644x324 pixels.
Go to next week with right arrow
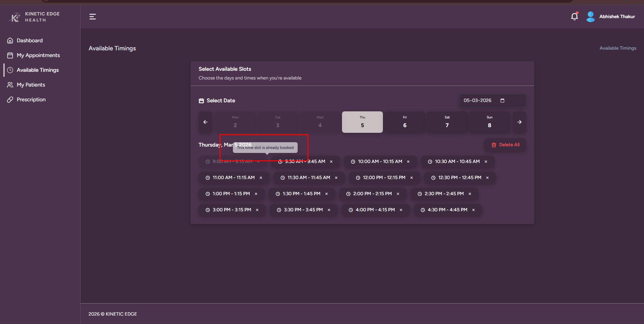pos(519,122)
